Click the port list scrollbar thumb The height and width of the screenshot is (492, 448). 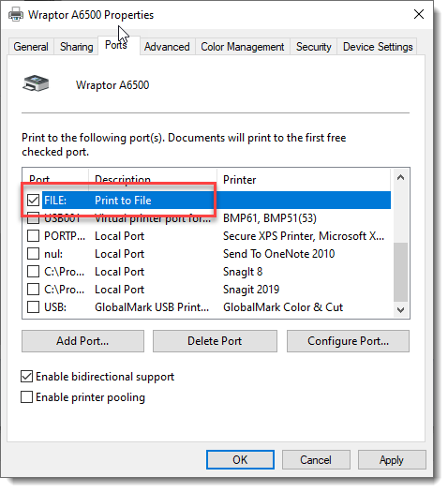[x=400, y=272]
